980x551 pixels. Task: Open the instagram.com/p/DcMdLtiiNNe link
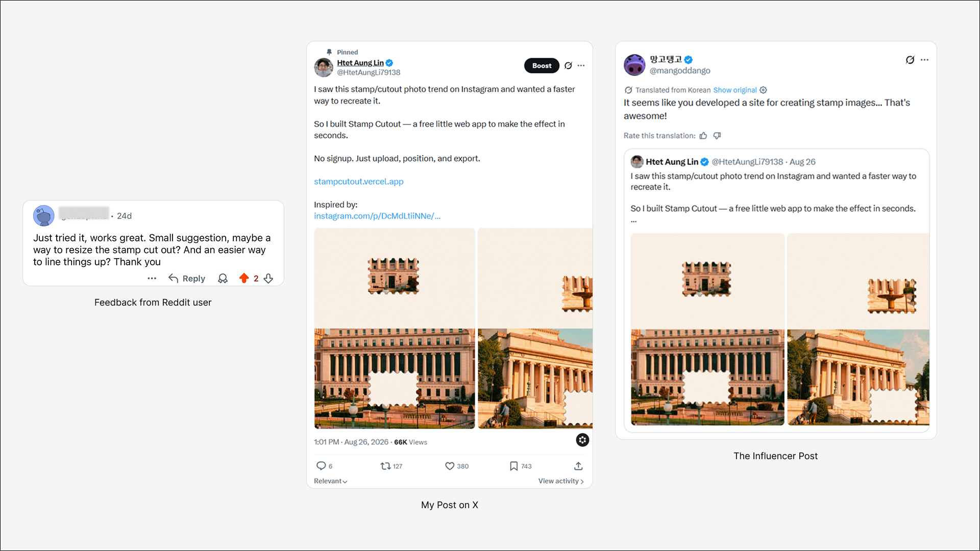click(x=377, y=216)
